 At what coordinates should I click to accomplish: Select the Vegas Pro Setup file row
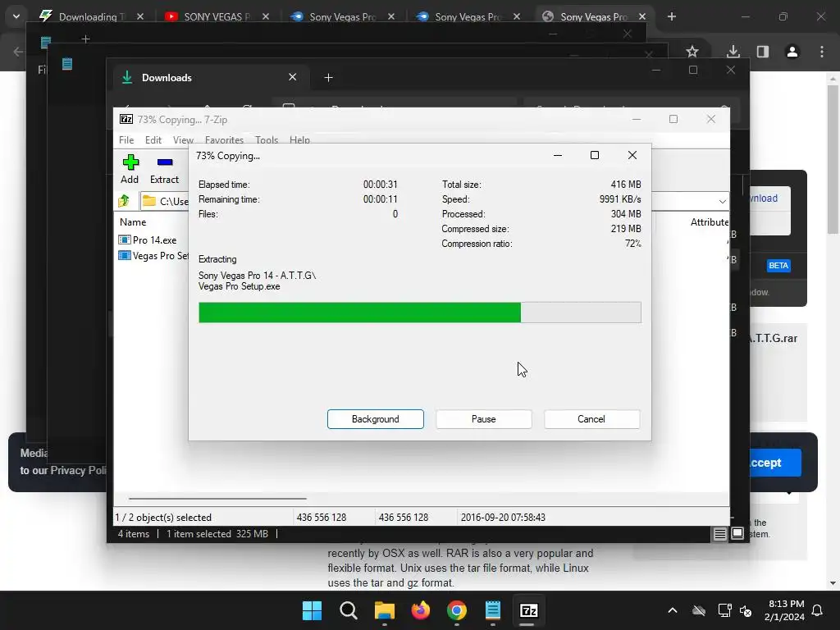pos(153,256)
